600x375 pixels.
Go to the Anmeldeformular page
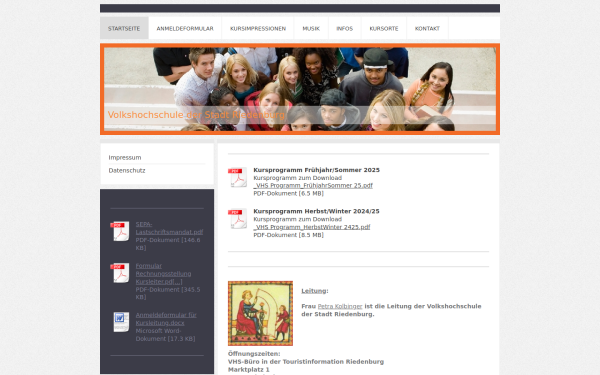[x=185, y=28]
